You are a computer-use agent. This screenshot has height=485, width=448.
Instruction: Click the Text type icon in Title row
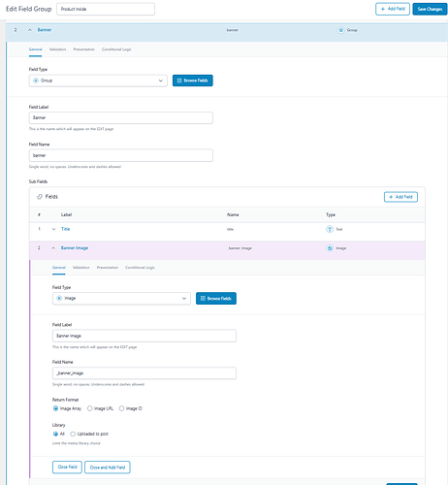[x=330, y=229]
